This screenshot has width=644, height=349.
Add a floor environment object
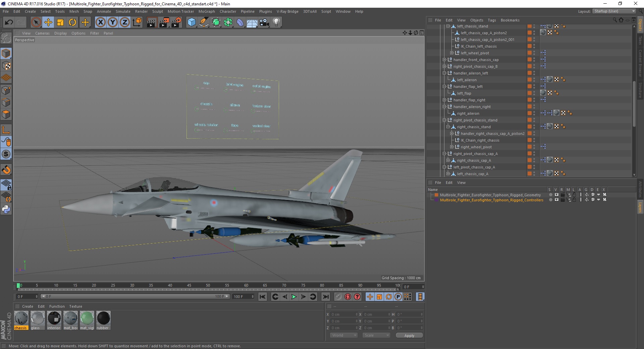point(252,22)
